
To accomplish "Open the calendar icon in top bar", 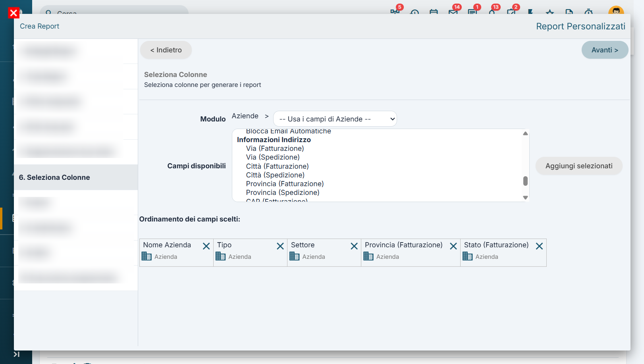I will coord(434,12).
